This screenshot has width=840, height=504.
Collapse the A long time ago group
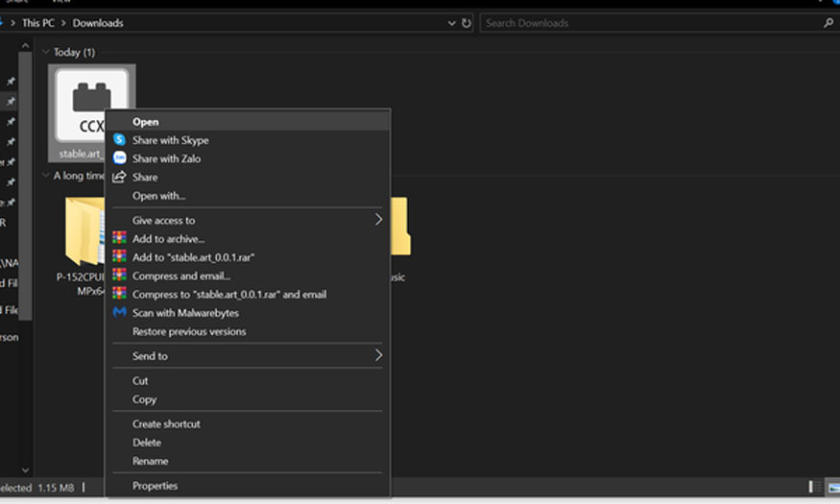pos(45,175)
